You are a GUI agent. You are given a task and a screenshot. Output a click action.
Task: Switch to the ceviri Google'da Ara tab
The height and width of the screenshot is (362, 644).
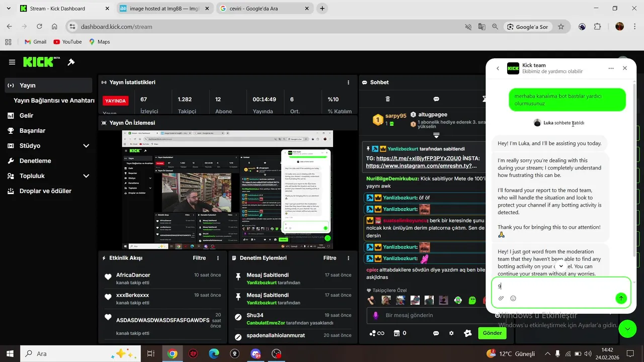click(x=264, y=9)
